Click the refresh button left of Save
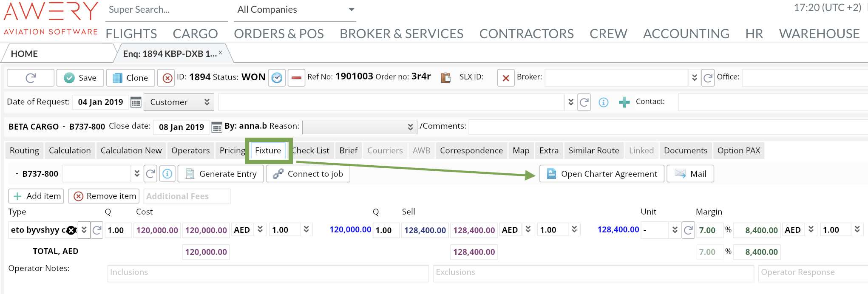868x294 pixels. click(x=31, y=78)
